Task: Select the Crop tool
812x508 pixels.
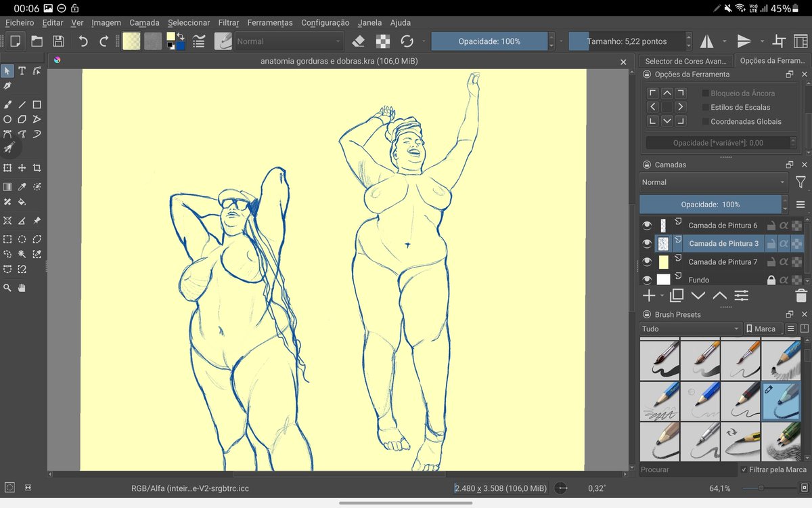Action: 37,168
